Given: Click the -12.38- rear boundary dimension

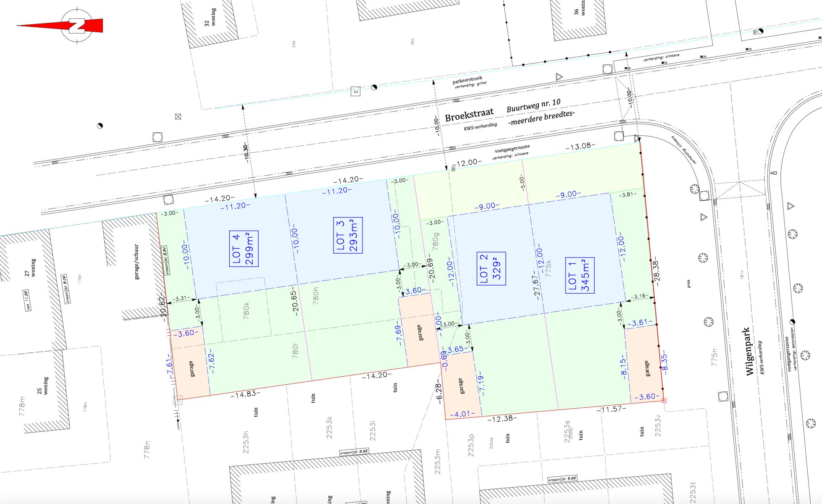Looking at the screenshot, I should pyautogui.click(x=502, y=418).
